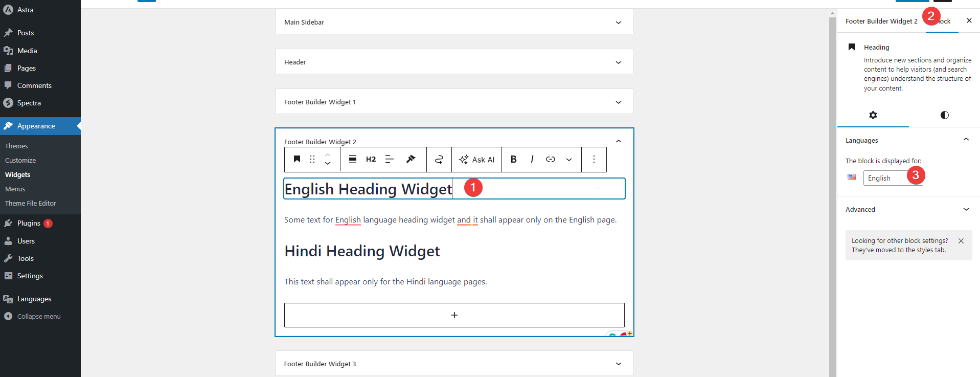Click the Hindi Heading Widget heading

[x=362, y=251]
